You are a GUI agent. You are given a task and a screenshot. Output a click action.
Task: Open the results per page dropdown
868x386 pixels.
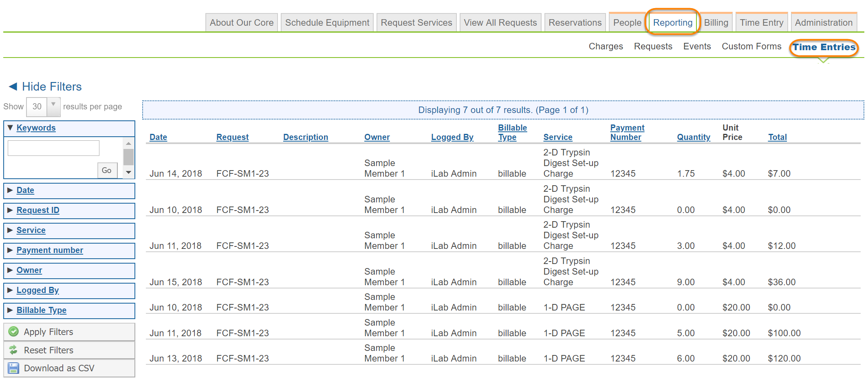coord(53,106)
